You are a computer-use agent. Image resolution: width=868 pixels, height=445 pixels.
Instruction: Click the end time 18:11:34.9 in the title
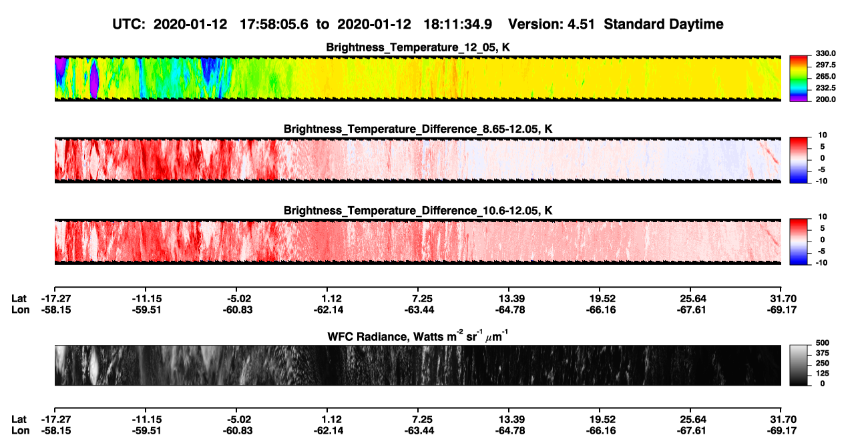pyautogui.click(x=457, y=25)
